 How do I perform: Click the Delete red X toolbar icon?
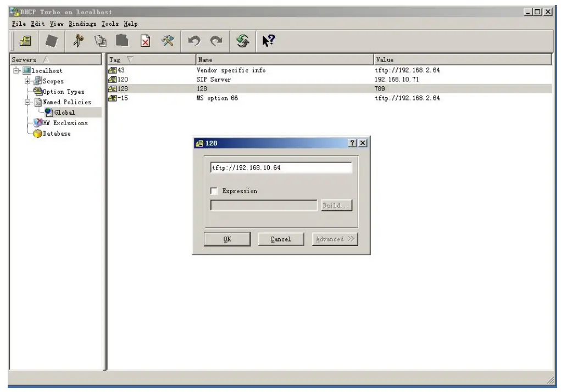pyautogui.click(x=145, y=41)
